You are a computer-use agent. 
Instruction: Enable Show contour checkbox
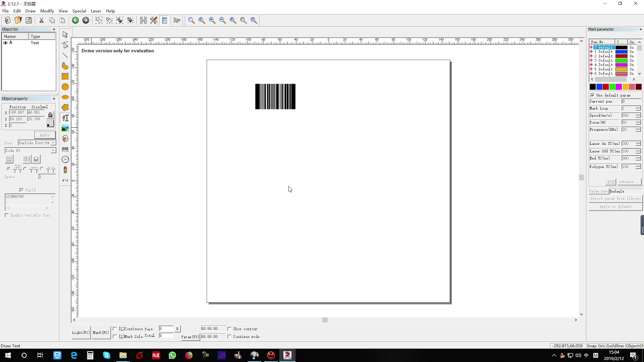pyautogui.click(x=229, y=329)
